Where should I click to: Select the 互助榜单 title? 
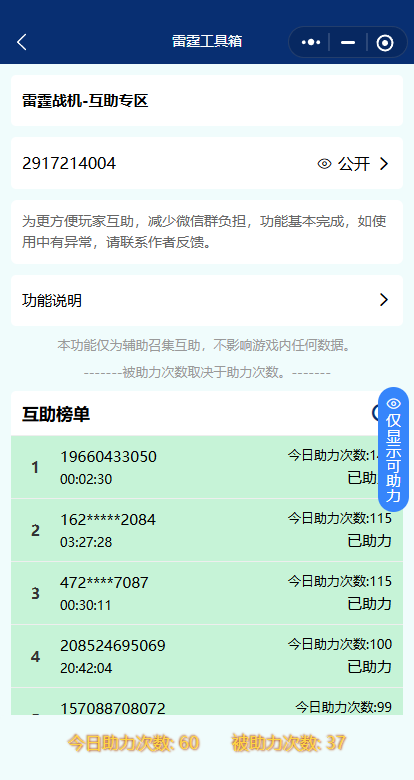pos(56,414)
